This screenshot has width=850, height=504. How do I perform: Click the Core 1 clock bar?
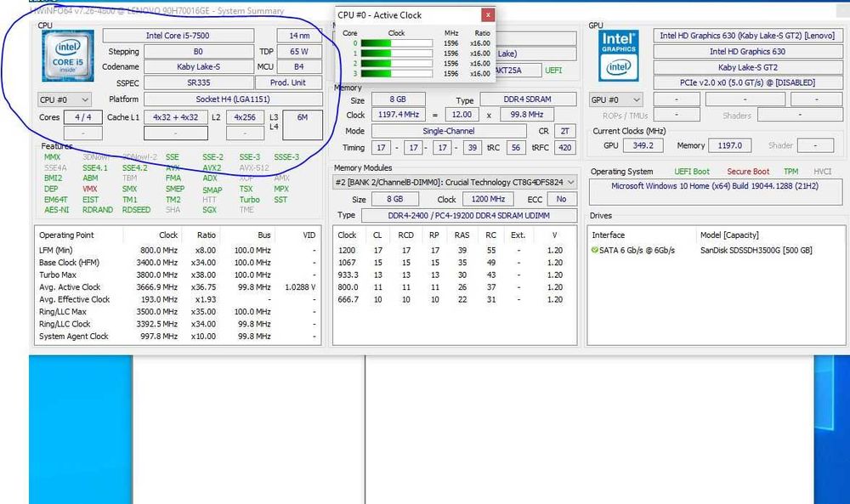click(x=396, y=53)
